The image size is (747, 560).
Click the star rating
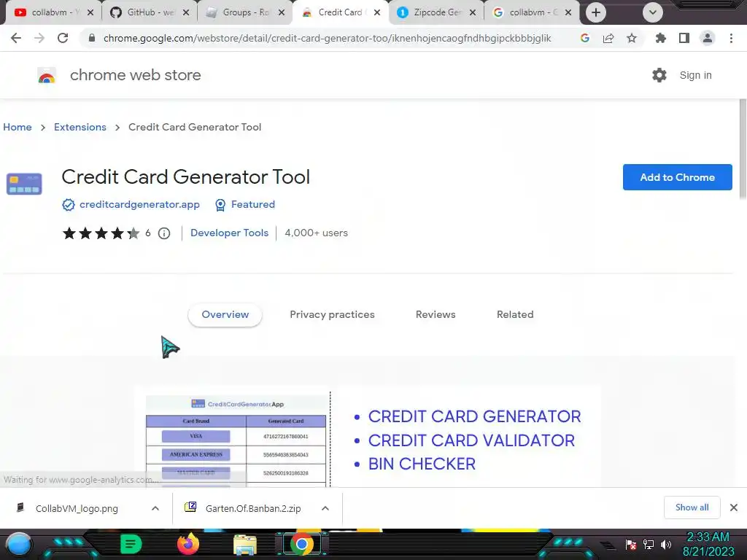(101, 233)
